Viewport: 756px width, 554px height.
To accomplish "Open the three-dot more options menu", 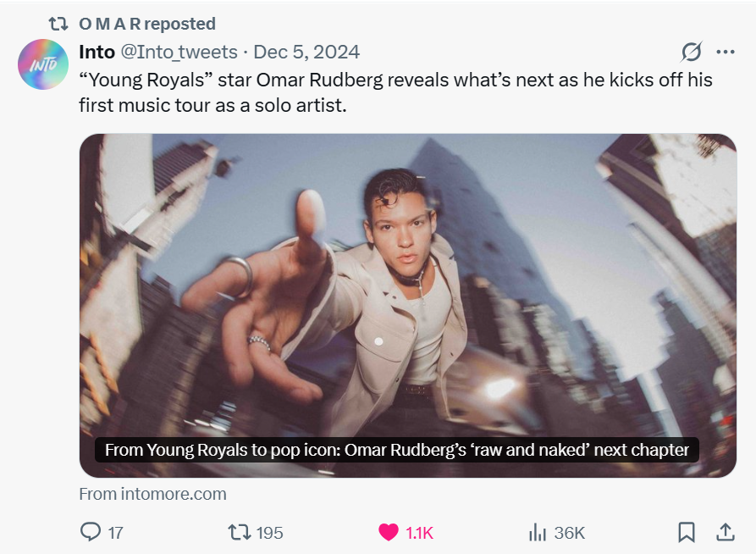I will pyautogui.click(x=726, y=52).
